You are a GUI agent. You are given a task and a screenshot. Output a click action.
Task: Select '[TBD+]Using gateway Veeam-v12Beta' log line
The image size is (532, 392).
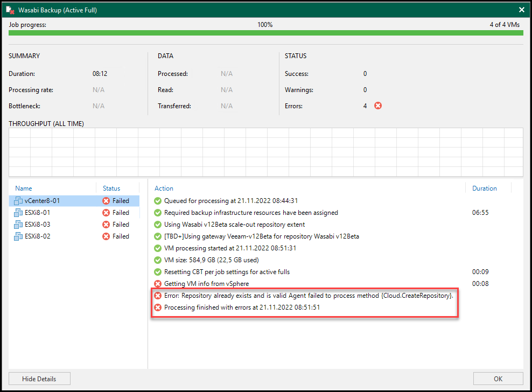(262, 236)
